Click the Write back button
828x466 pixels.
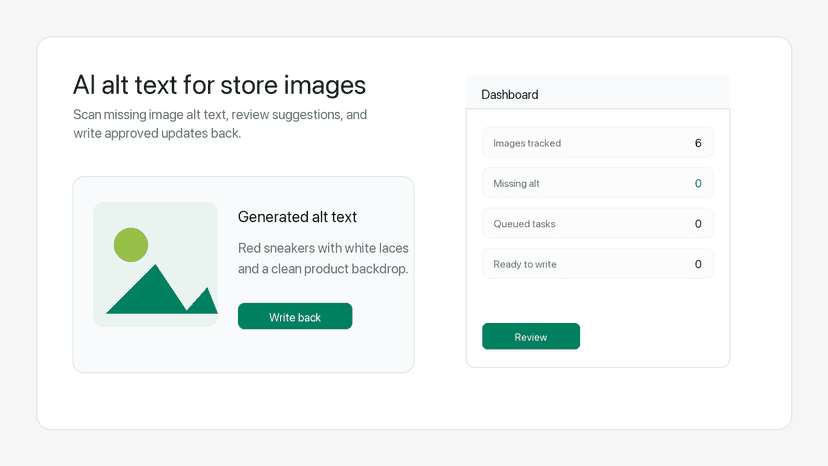(x=295, y=316)
